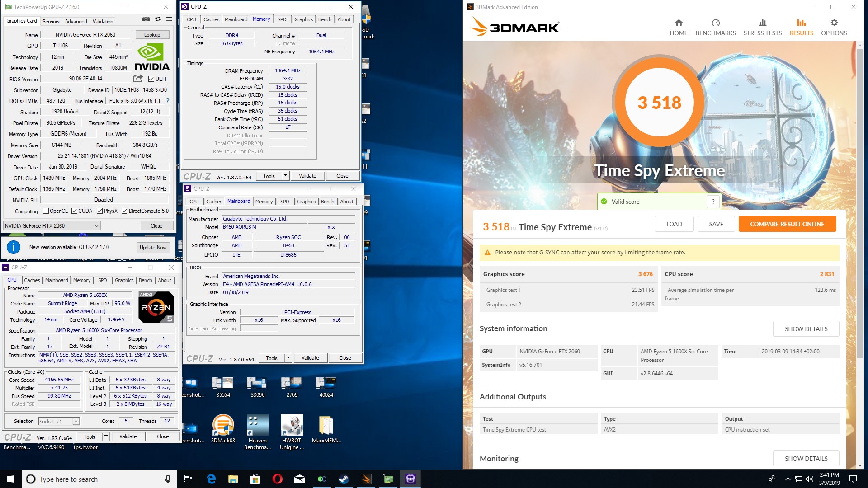Image resolution: width=868 pixels, height=488 pixels.
Task: Open Caches tab in CPU-Z CPU window
Action: pyautogui.click(x=32, y=280)
